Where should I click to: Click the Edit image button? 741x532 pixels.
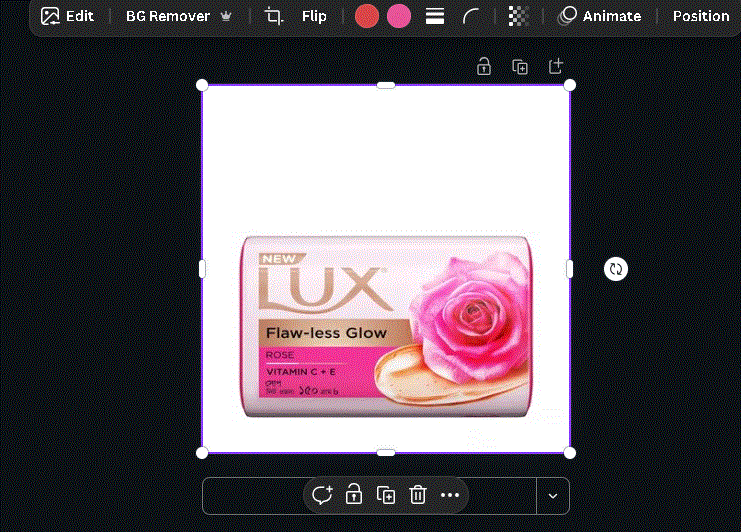coord(67,16)
